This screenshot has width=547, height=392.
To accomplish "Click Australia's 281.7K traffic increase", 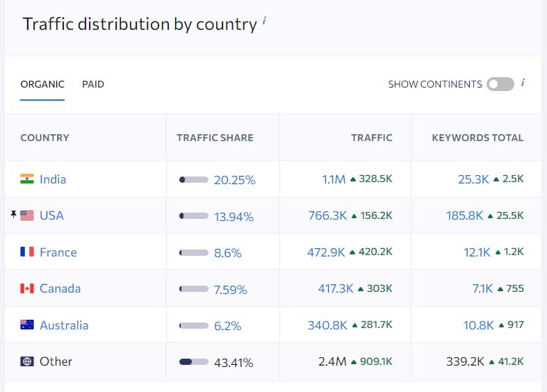I will coord(377,325).
